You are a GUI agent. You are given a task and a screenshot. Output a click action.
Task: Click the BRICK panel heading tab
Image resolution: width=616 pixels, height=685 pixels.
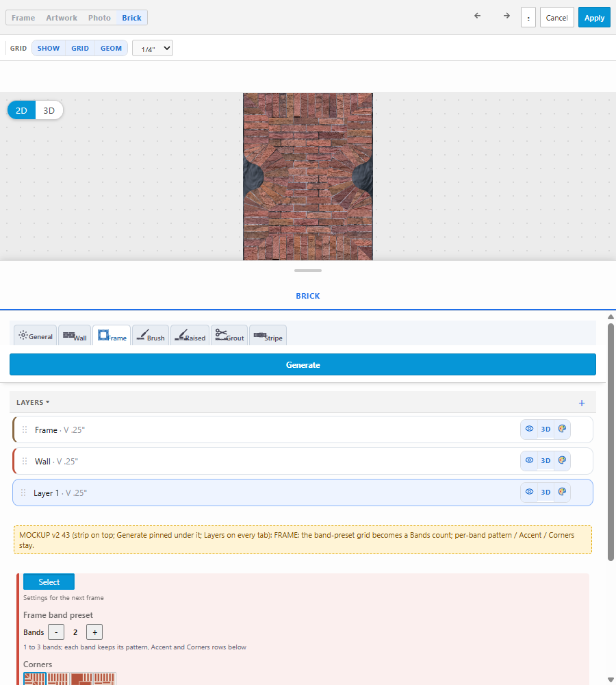pyautogui.click(x=308, y=296)
